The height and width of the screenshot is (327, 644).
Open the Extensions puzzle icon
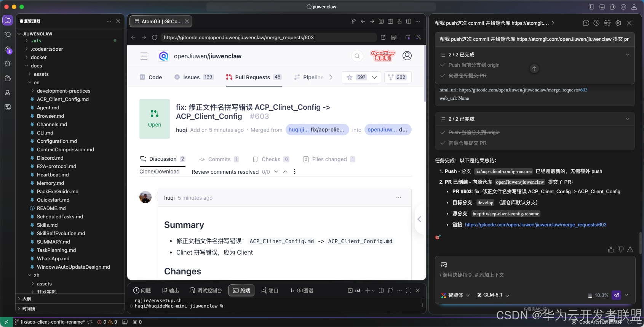(8, 78)
